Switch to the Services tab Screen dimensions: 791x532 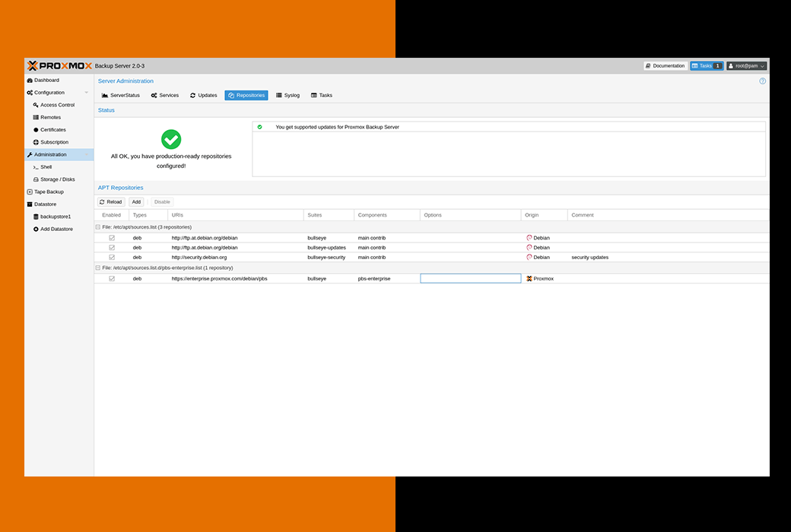pos(165,95)
